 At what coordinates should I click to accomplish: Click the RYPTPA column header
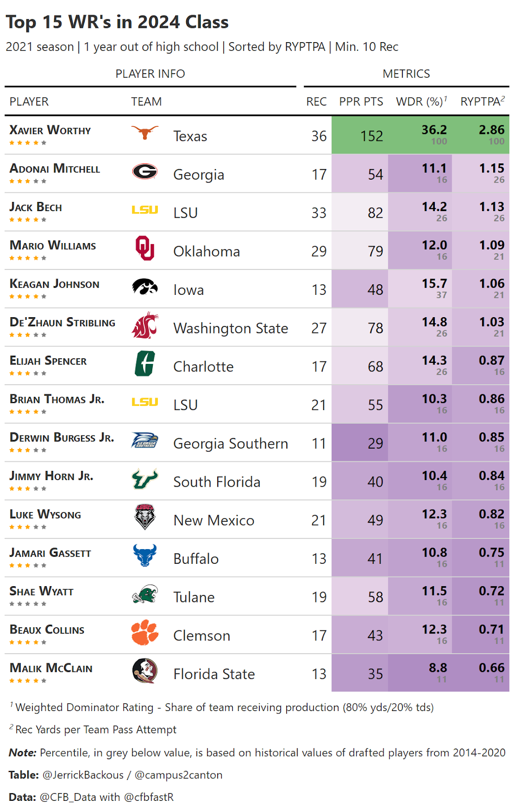[x=482, y=101]
